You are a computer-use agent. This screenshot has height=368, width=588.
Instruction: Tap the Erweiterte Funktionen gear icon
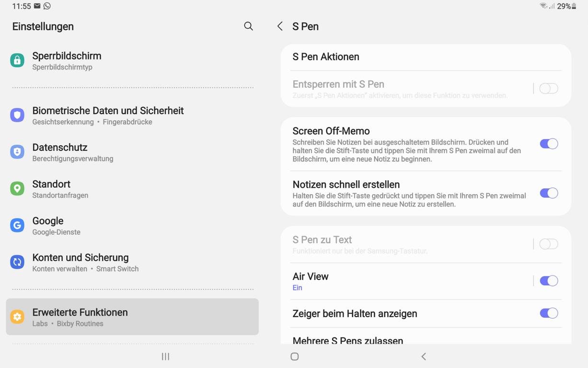coord(17,317)
